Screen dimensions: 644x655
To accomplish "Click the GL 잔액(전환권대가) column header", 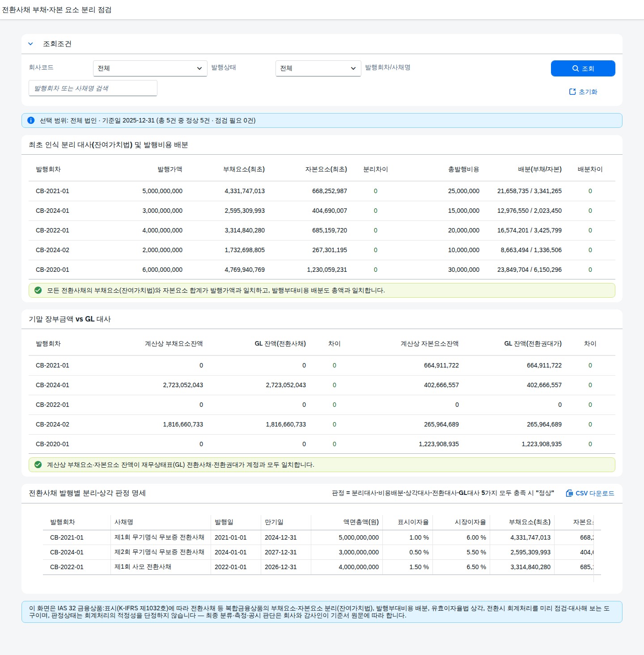I will (533, 344).
